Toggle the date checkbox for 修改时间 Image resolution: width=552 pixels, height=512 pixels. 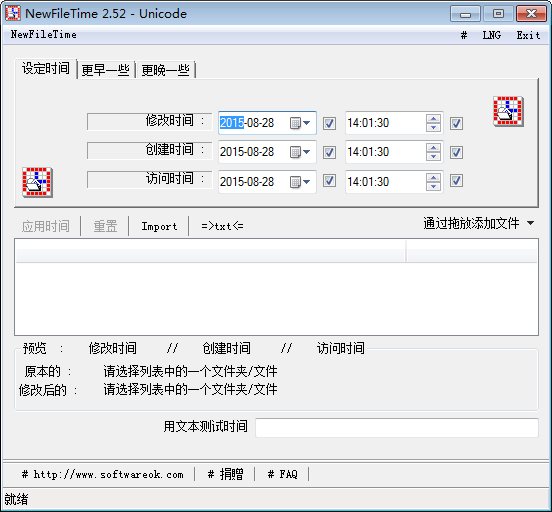tap(329, 123)
